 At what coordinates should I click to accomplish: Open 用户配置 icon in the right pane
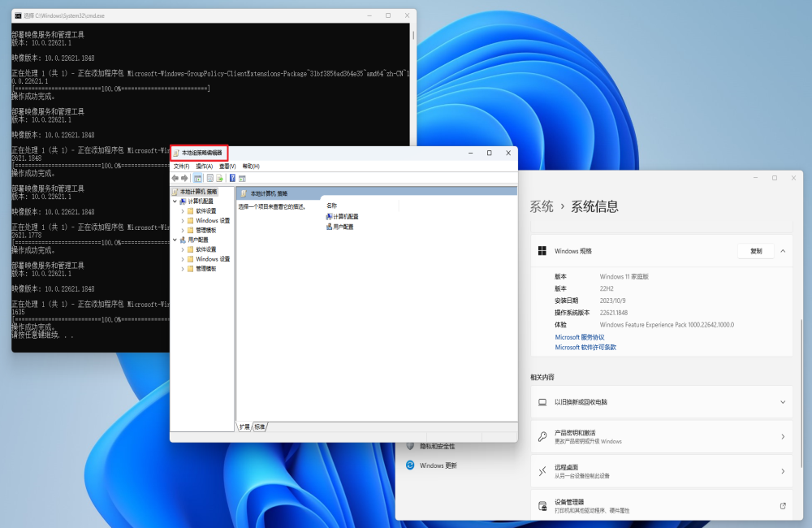click(x=329, y=227)
